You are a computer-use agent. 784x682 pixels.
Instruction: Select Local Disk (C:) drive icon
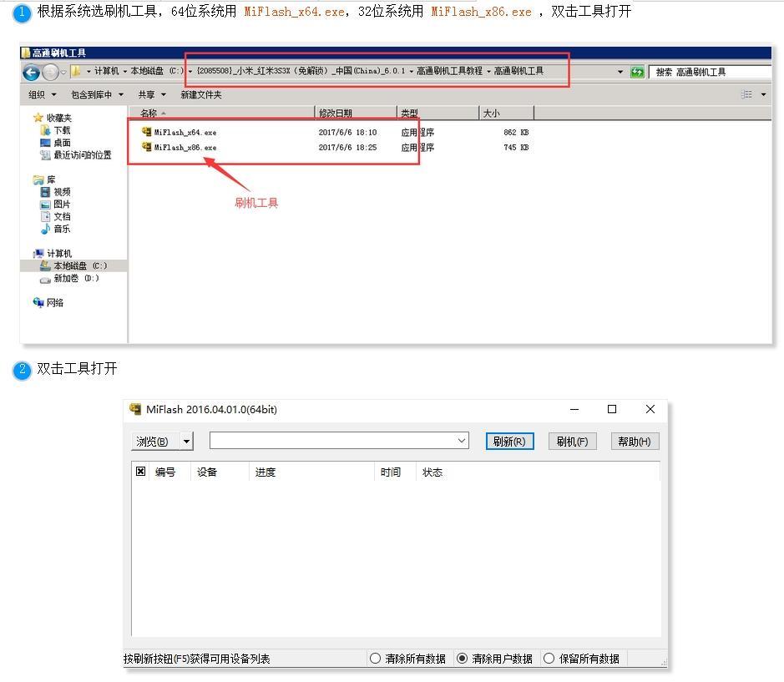click(46, 266)
